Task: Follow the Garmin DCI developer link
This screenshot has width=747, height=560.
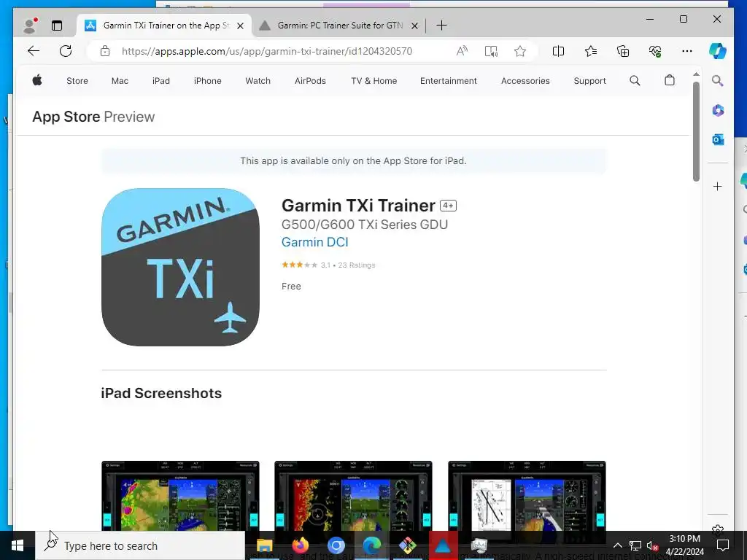Action: click(x=315, y=242)
